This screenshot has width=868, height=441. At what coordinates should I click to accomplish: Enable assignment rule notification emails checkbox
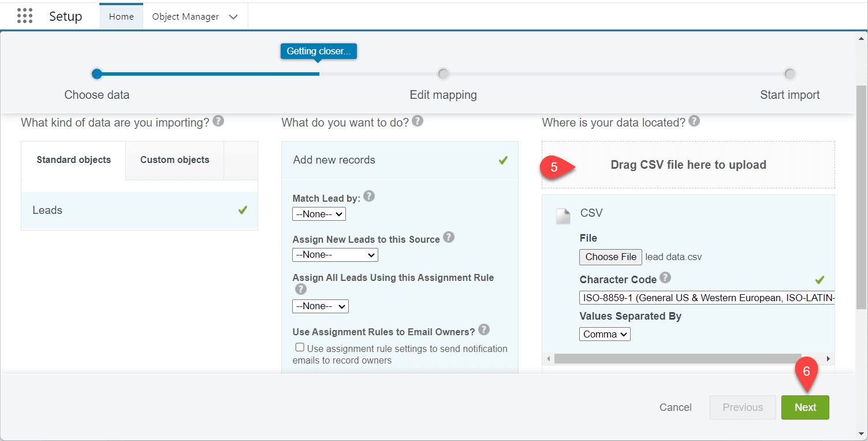coord(300,347)
